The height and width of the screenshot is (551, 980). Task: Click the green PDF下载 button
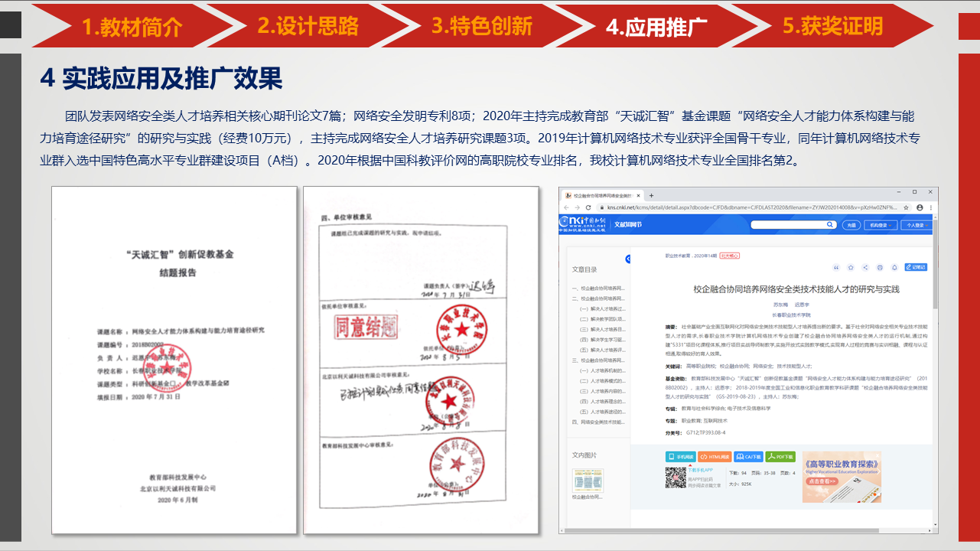780,457
